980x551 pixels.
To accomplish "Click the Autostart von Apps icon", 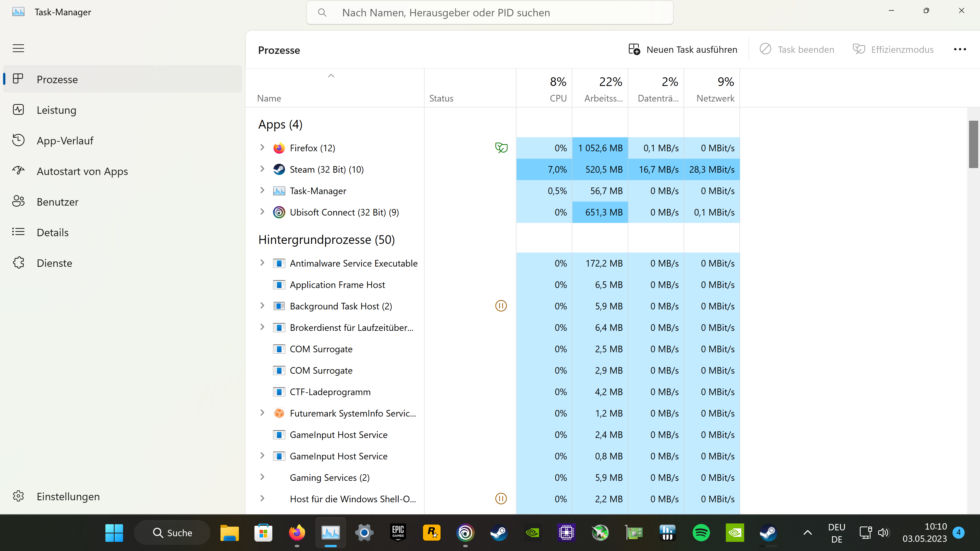I will 18,171.
